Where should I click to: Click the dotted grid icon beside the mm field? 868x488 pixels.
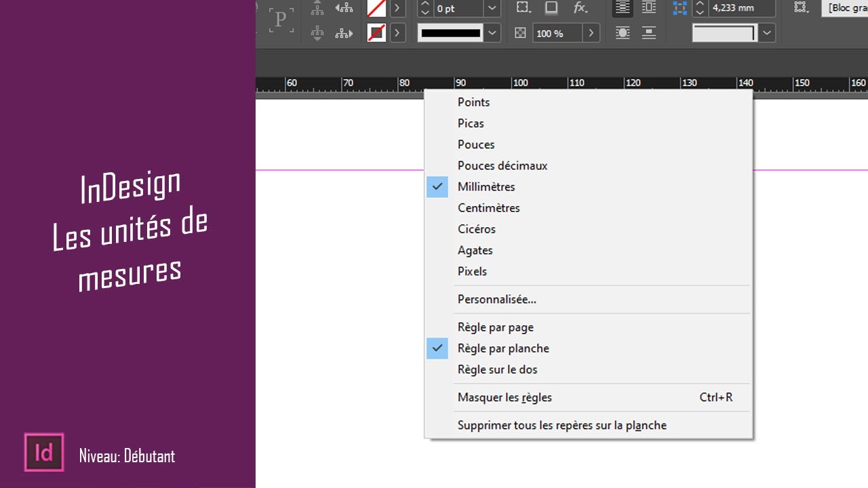pyautogui.click(x=802, y=7)
